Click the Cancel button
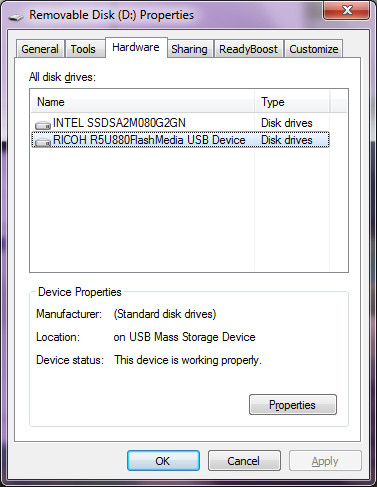 (x=244, y=461)
